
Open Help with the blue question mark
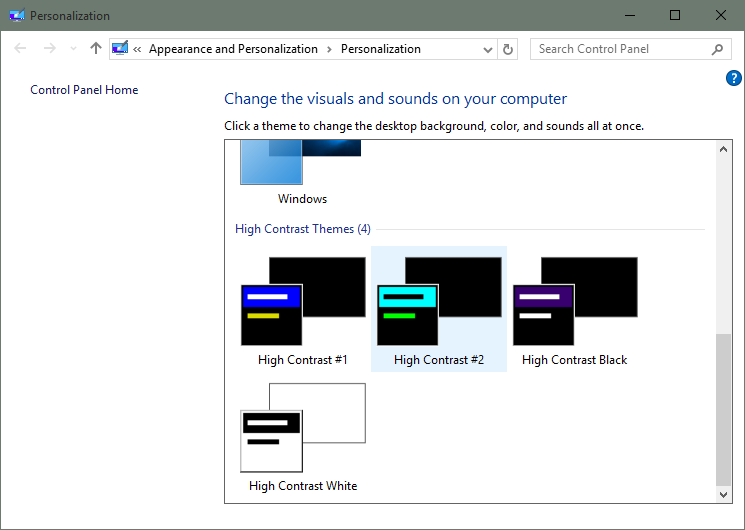coord(733,78)
